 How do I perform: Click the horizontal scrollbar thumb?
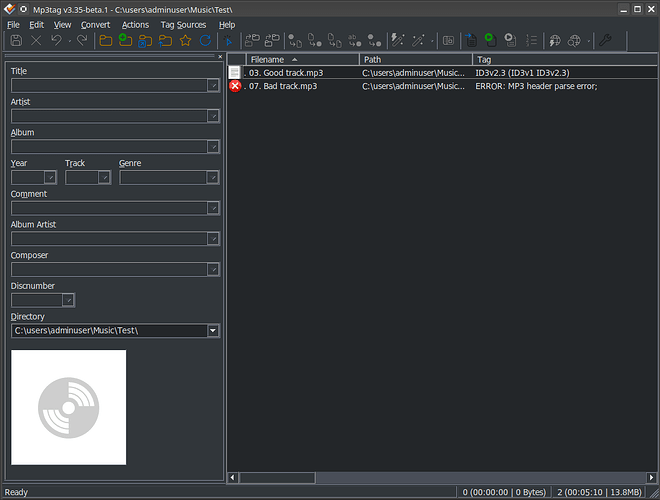click(x=277, y=478)
